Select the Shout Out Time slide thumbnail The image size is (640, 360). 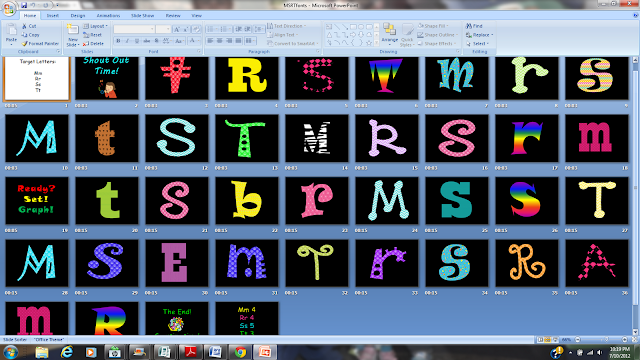107,78
